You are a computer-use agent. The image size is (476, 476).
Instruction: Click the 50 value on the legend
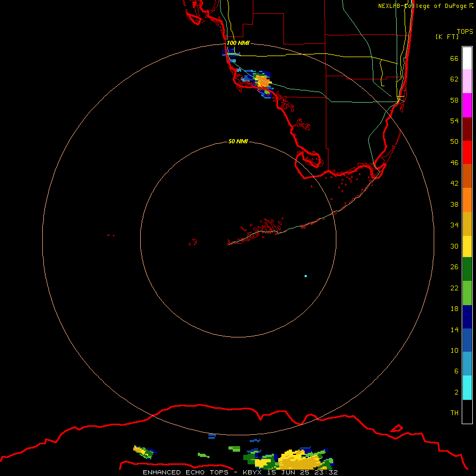pos(454,142)
